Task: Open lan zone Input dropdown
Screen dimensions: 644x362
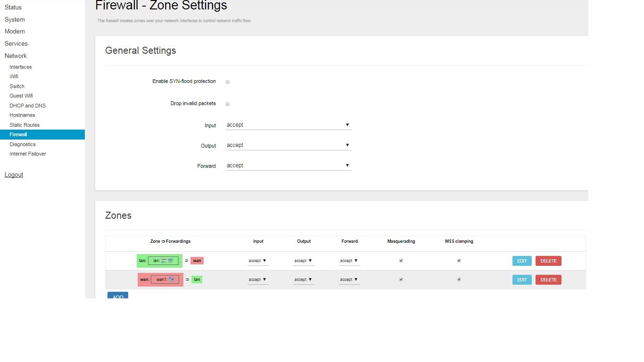Action: coord(257,261)
